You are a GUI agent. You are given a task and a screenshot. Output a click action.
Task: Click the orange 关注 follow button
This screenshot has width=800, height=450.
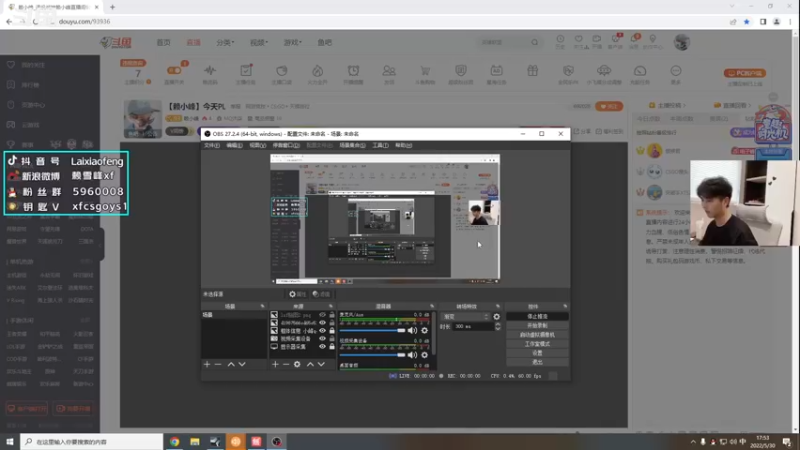(609, 106)
